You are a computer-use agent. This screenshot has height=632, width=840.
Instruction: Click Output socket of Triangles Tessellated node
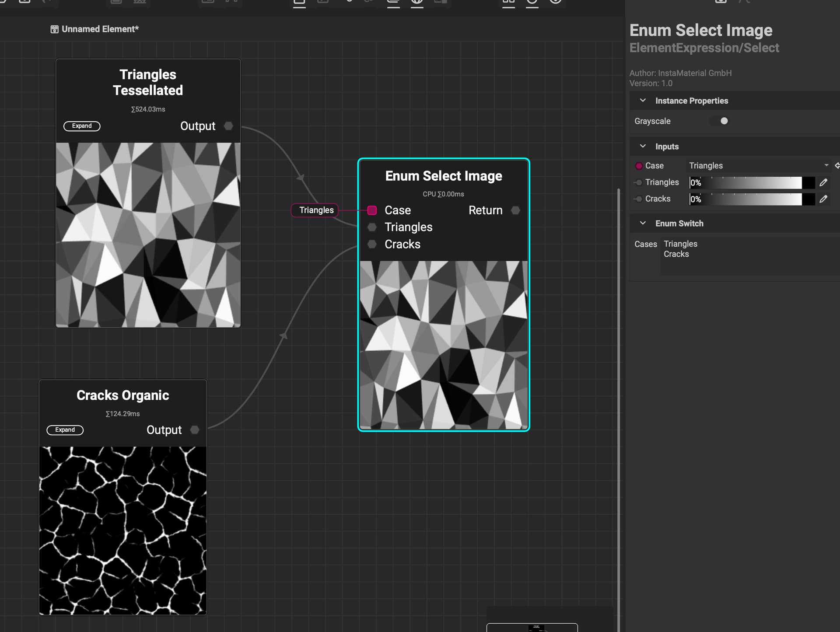click(228, 126)
